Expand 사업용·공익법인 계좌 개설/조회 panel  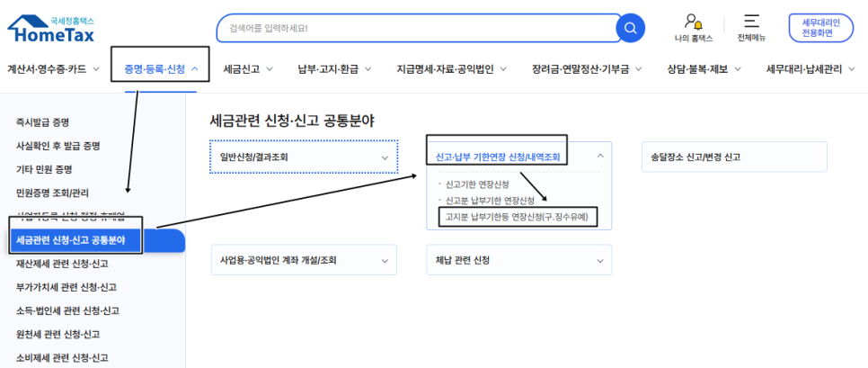pyautogui.click(x=304, y=259)
